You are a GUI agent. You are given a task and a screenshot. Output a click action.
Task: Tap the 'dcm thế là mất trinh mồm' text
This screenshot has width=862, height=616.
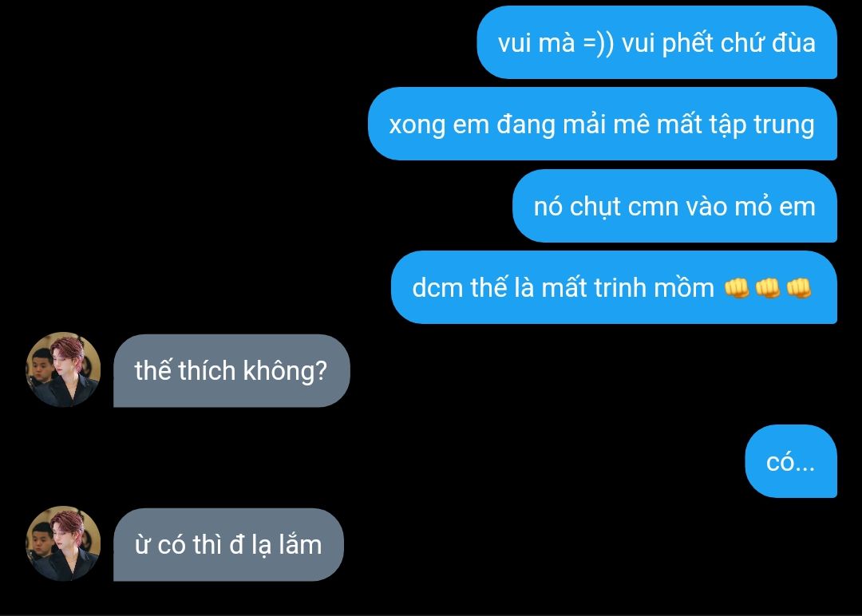tap(563, 287)
